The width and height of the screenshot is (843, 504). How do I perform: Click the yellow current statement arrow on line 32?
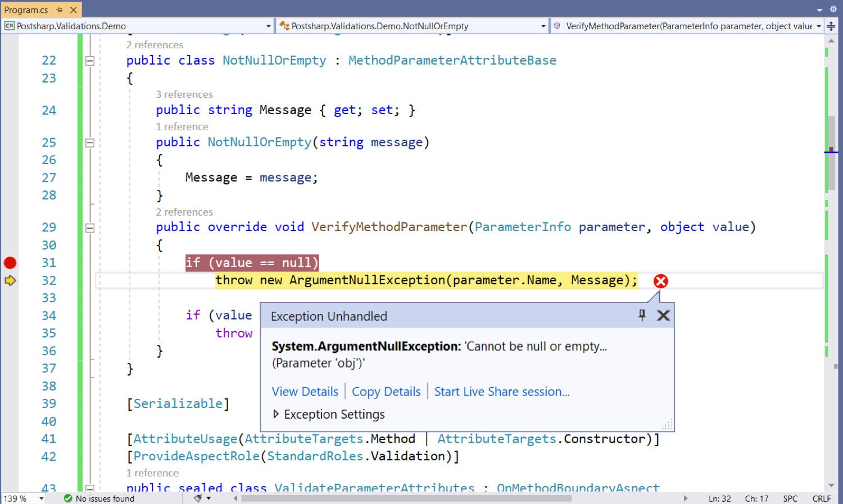tap(10, 280)
